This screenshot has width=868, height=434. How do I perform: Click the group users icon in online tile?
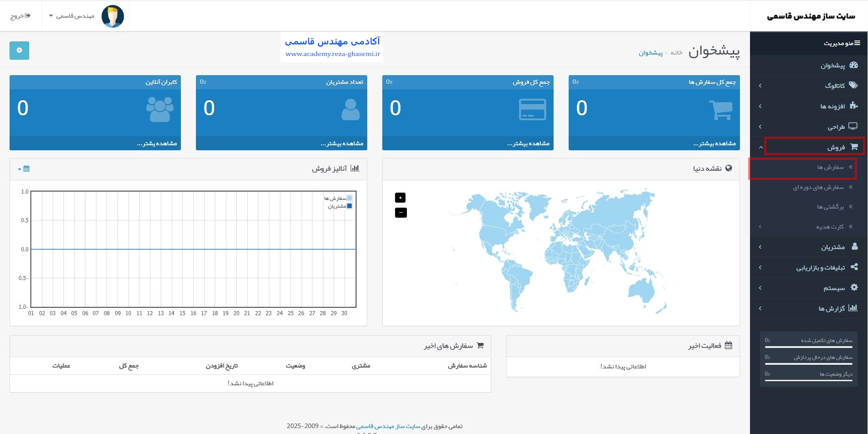160,110
